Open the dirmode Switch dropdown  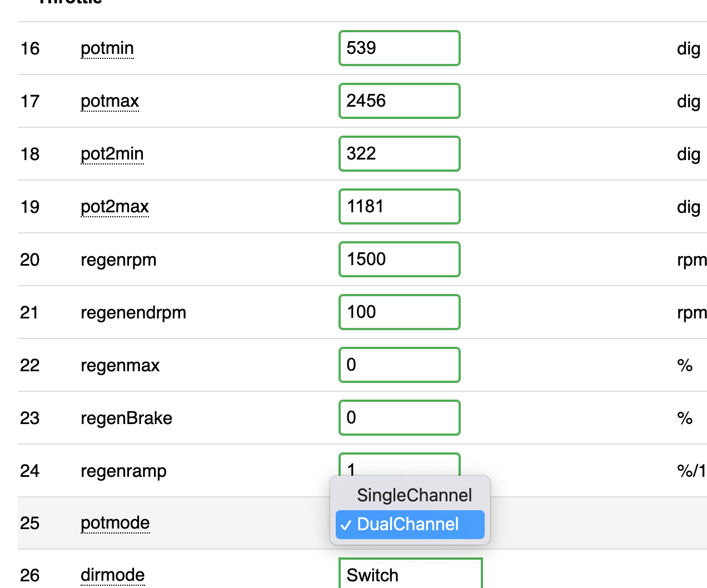410,575
